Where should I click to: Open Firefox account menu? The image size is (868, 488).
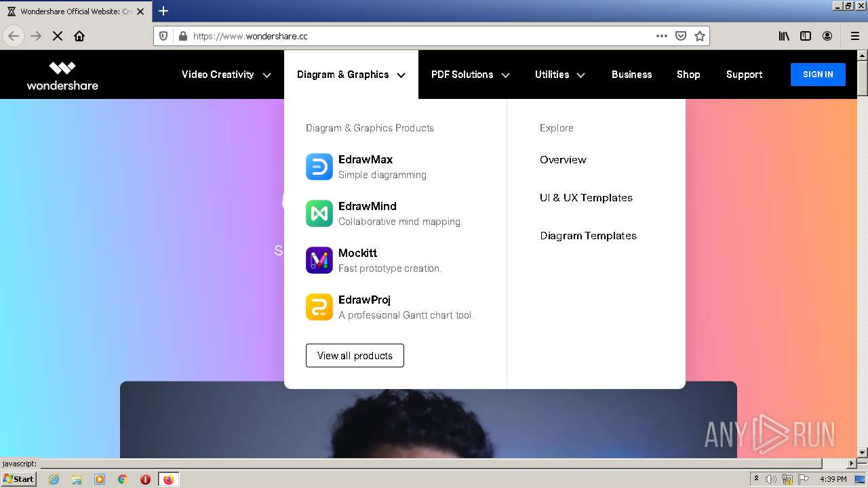827,36
